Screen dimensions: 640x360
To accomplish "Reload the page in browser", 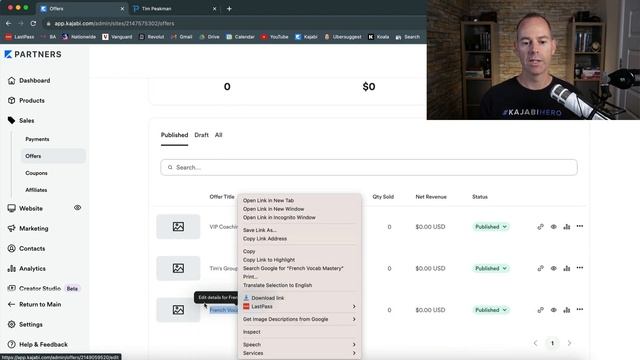I will pos(33,23).
